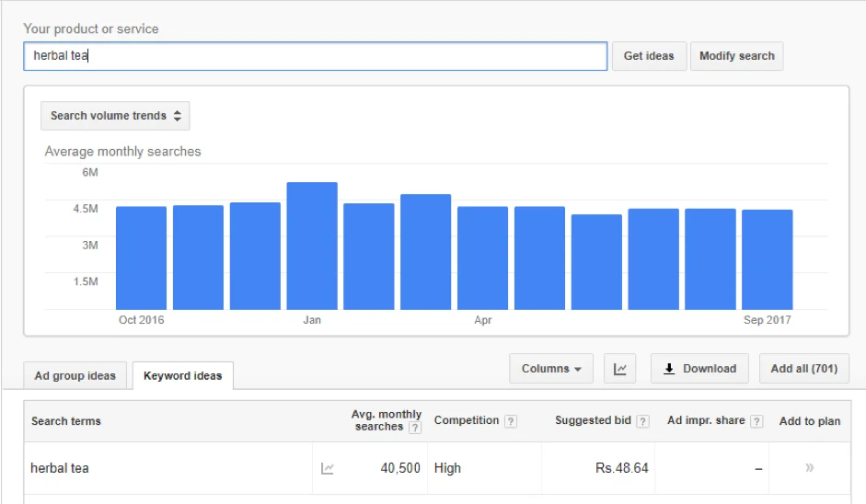This screenshot has height=504, width=866.
Task: Click the Jan bar in the chart
Action: tap(312, 246)
